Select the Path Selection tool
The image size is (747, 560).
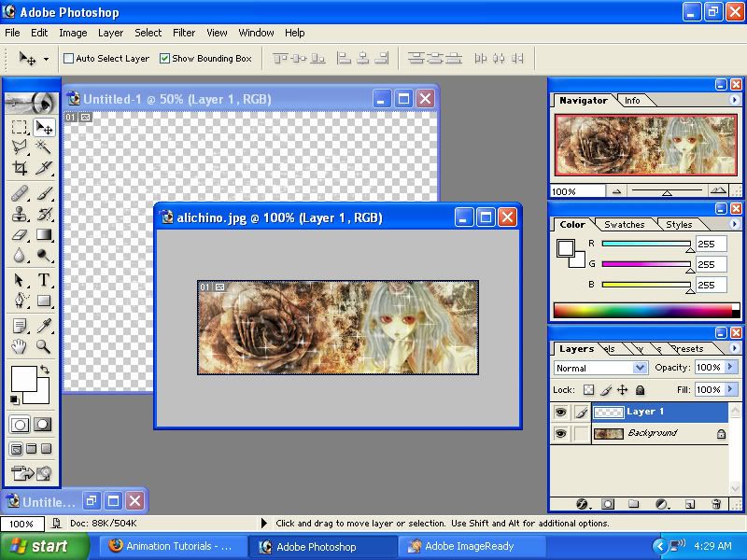(x=20, y=280)
